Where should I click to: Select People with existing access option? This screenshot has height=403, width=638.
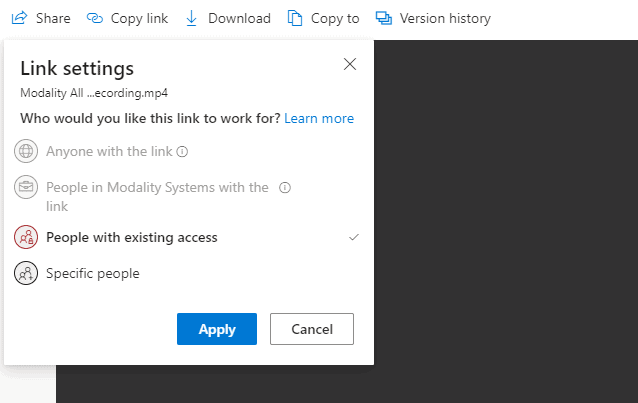click(x=132, y=237)
